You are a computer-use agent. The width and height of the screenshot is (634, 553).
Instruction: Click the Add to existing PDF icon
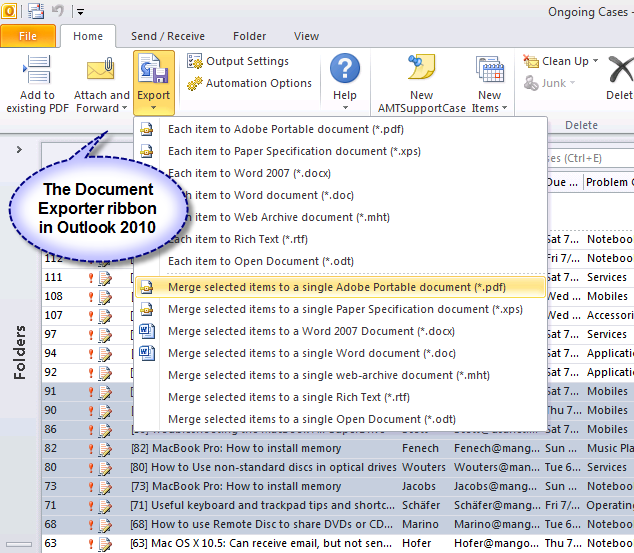[37, 70]
